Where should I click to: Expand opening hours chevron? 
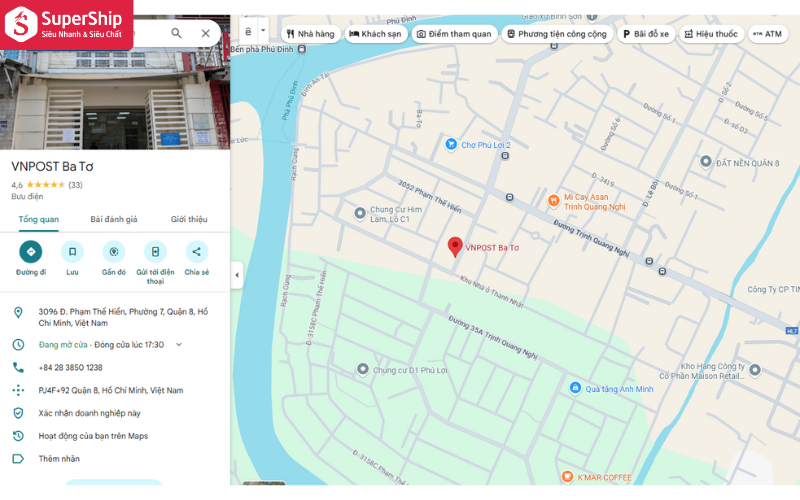point(179,345)
